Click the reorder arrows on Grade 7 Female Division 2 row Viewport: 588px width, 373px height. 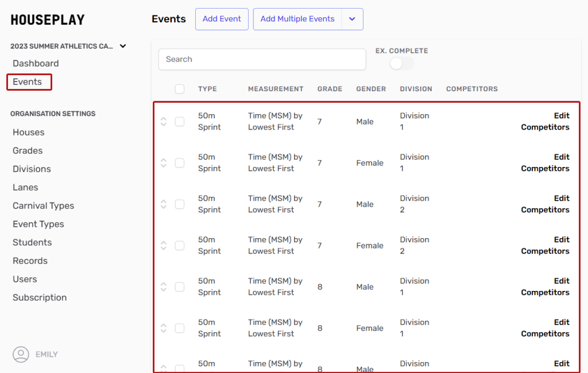click(x=164, y=246)
